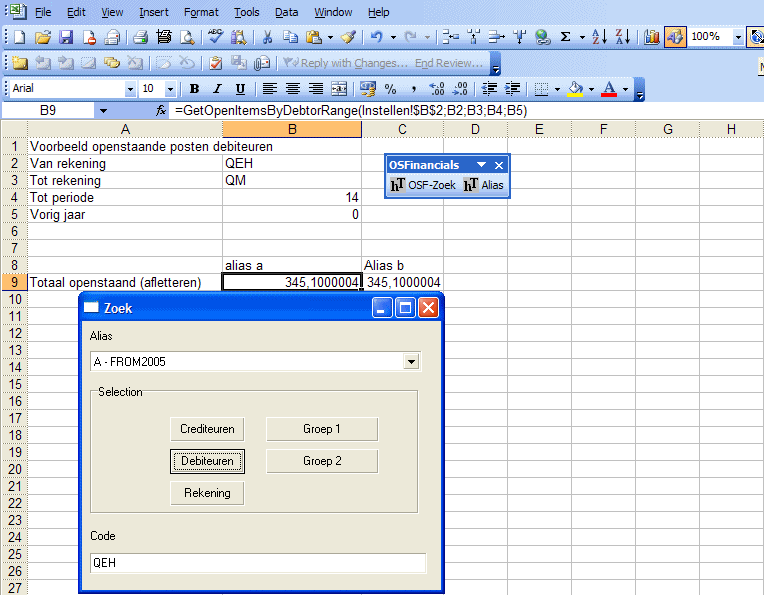This screenshot has height=595, width=764.
Task: Sort descending Z to A
Action: (623, 37)
